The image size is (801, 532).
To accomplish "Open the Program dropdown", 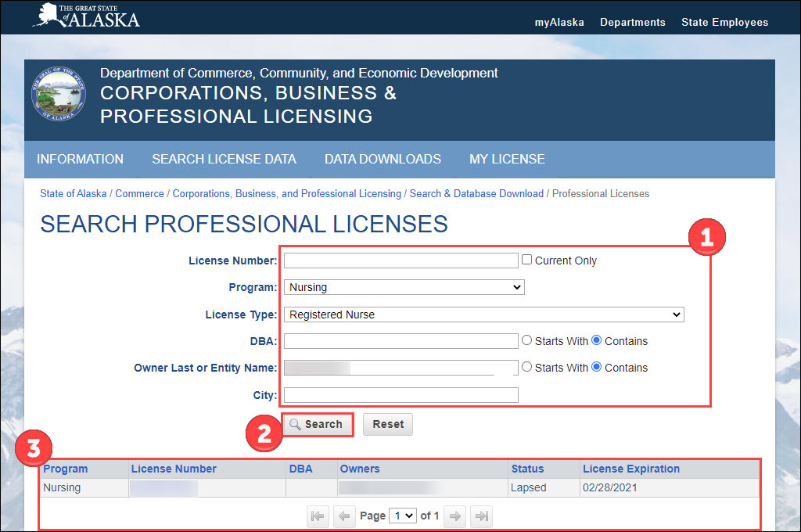I will click(x=404, y=287).
